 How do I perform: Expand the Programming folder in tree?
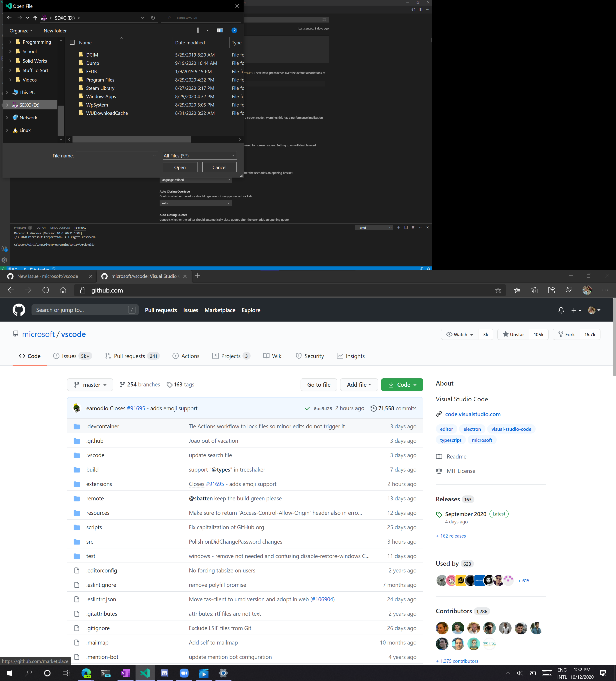pyautogui.click(x=10, y=42)
